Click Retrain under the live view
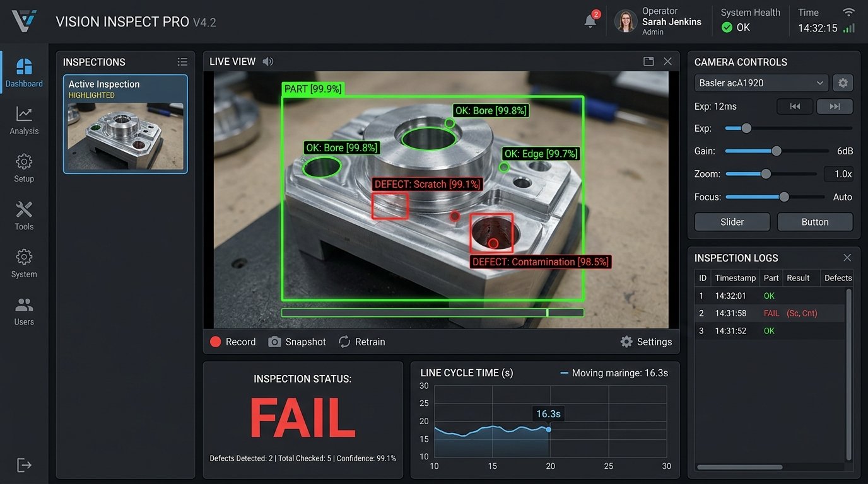Screen dimensions: 868x484 (361, 342)
